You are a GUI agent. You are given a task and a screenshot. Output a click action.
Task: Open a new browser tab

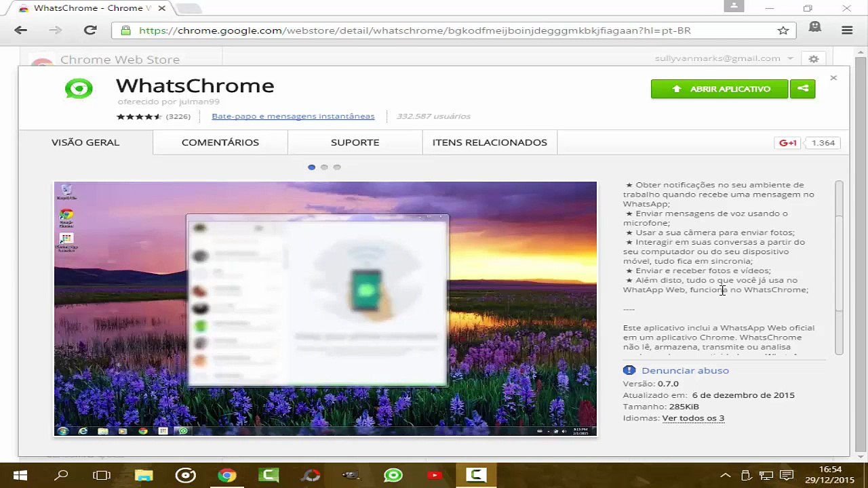click(x=187, y=9)
